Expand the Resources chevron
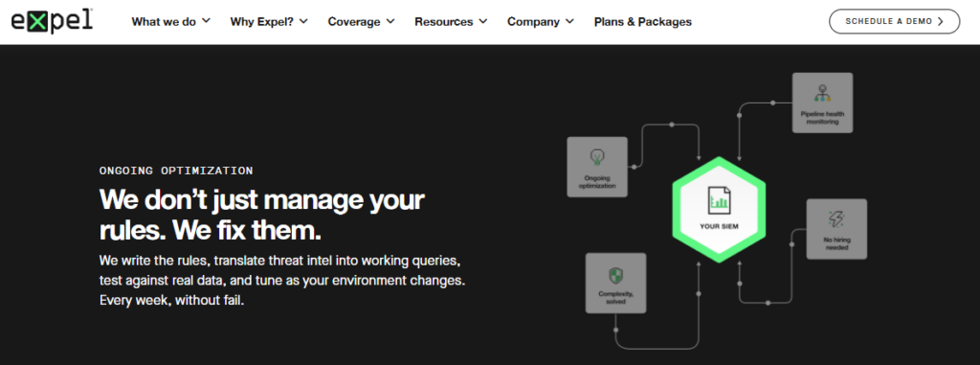The width and height of the screenshot is (980, 365). (x=483, y=21)
